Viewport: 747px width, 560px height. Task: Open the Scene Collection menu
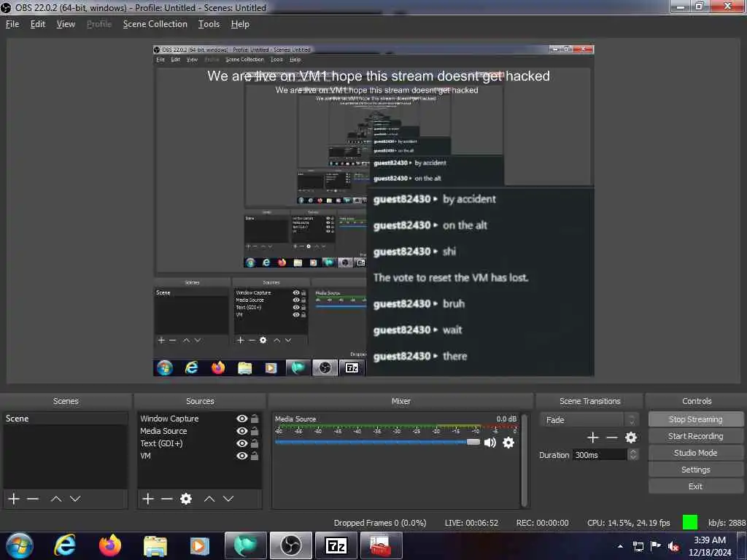[x=155, y=24]
